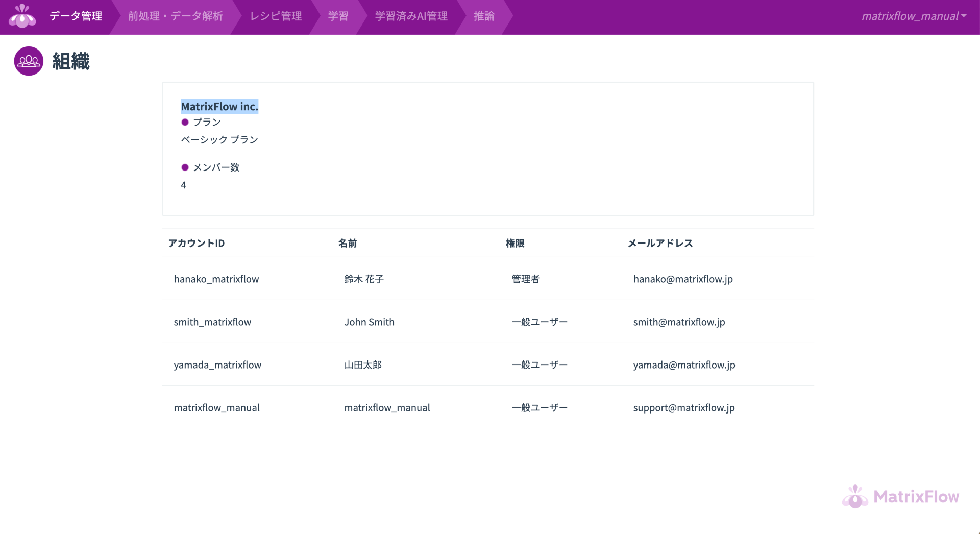
Task: Select the smith_matrixflow account ID
Action: tap(212, 322)
